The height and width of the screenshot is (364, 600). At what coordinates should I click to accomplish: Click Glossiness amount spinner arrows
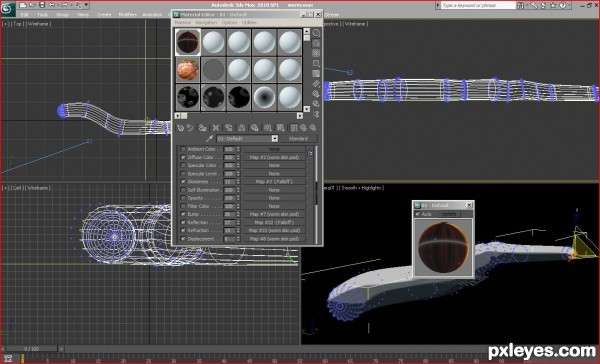coord(238,182)
